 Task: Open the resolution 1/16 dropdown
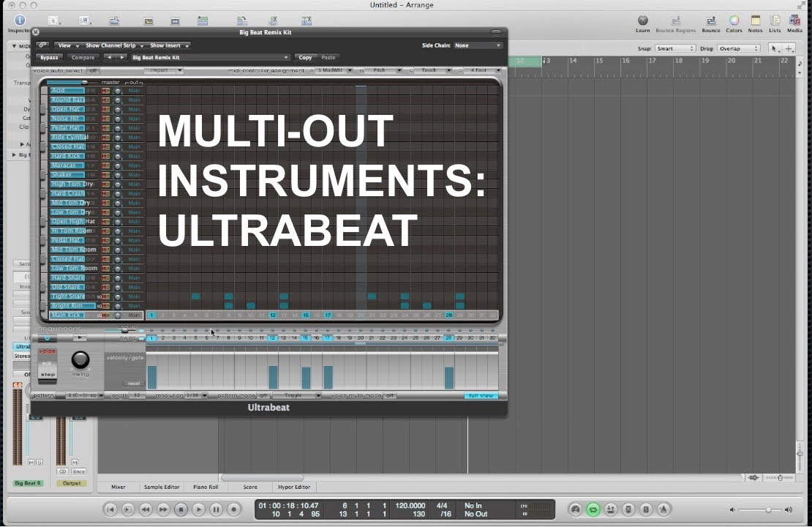[x=196, y=395]
